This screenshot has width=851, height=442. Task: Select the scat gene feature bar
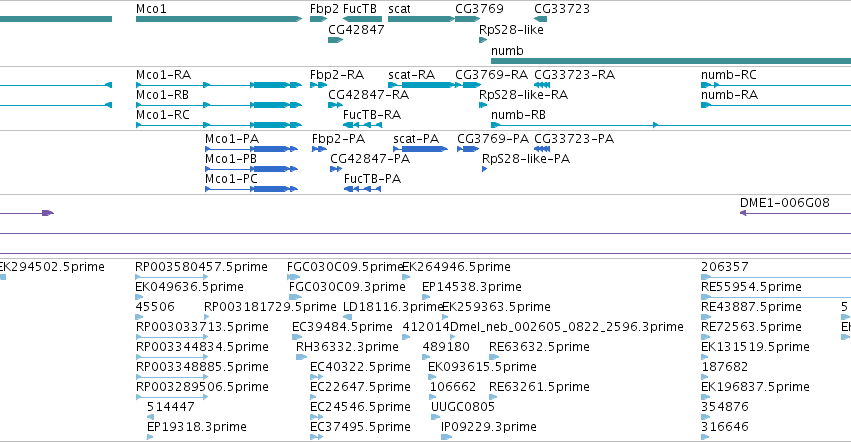pos(421,19)
